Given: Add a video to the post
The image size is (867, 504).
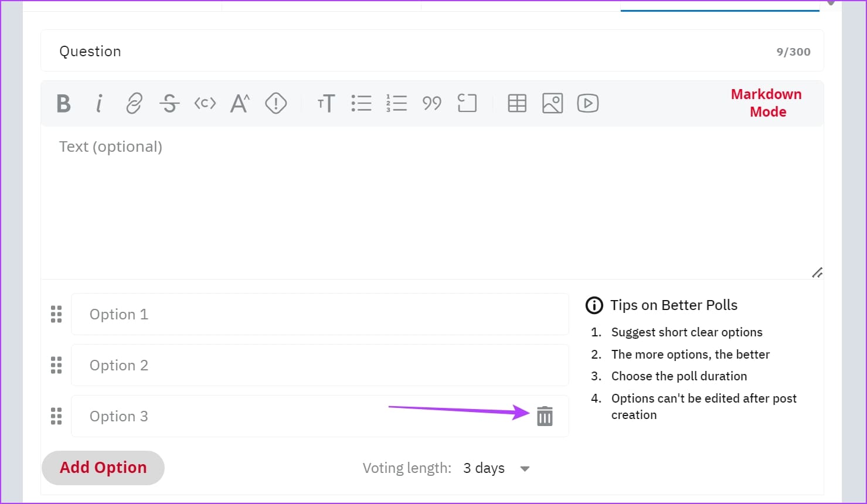Looking at the screenshot, I should click(x=587, y=104).
